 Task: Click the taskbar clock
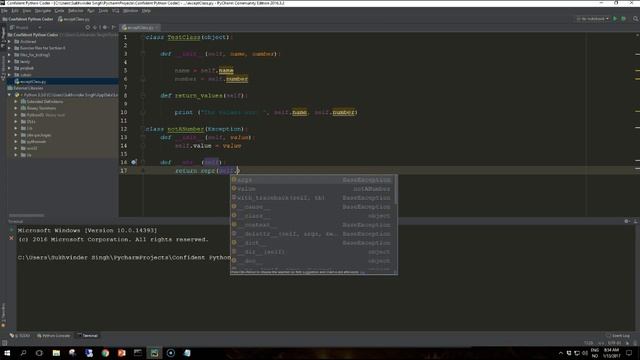click(611, 353)
